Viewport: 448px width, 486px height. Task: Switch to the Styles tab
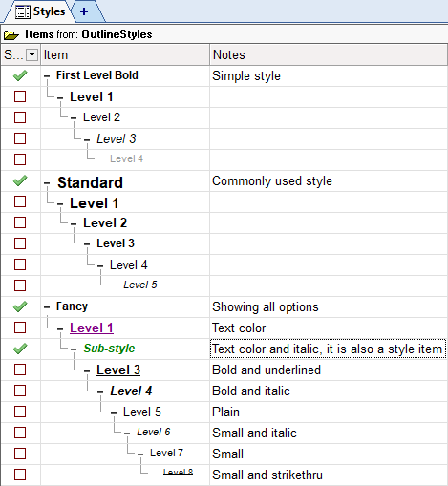(40, 11)
